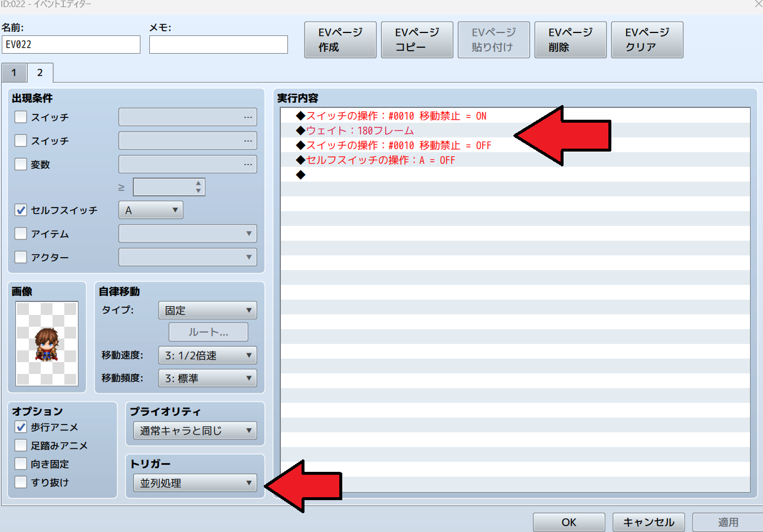The image size is (763, 532).
Task: Open the タイプ 固定 dropdown
Action: coord(208,310)
